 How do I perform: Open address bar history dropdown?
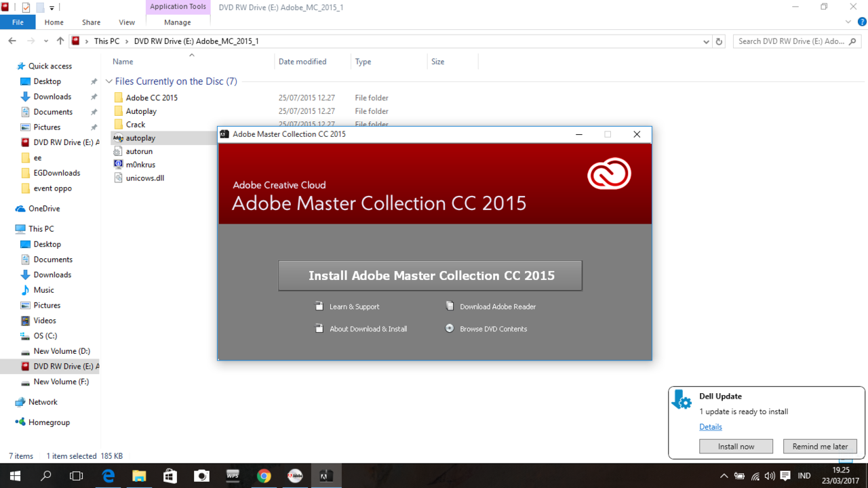706,41
